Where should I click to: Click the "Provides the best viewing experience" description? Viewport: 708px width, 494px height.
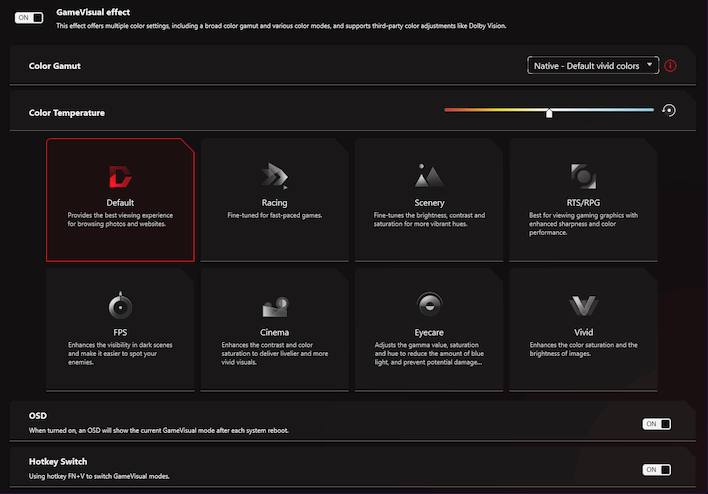pos(120,219)
